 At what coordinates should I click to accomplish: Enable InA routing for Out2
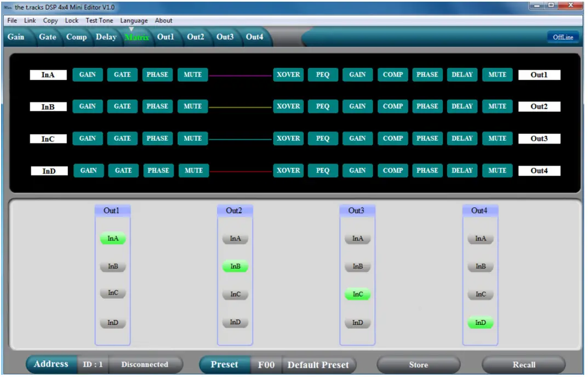(x=235, y=238)
